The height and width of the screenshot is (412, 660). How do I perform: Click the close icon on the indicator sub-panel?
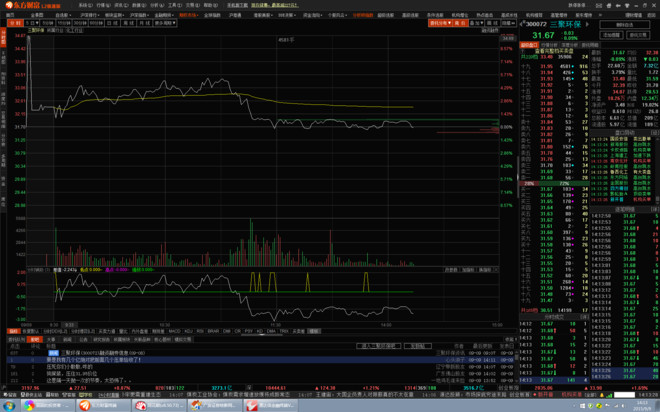tap(496, 270)
